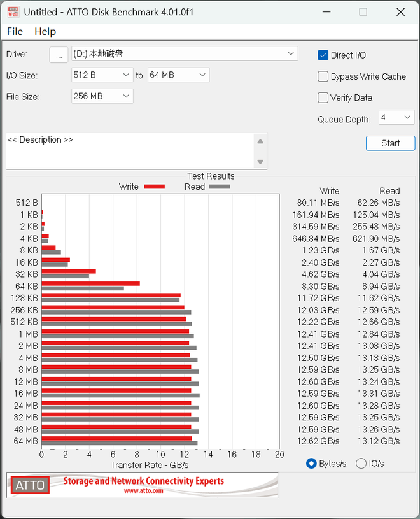Image resolution: width=420 pixels, height=519 pixels.
Task: Open the Drive selection dropdown
Action: [291, 53]
